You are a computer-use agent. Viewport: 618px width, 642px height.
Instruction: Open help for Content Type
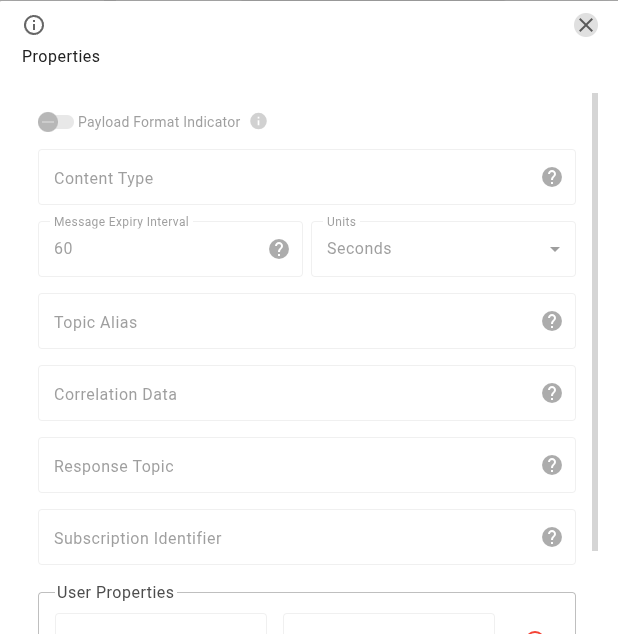click(552, 177)
